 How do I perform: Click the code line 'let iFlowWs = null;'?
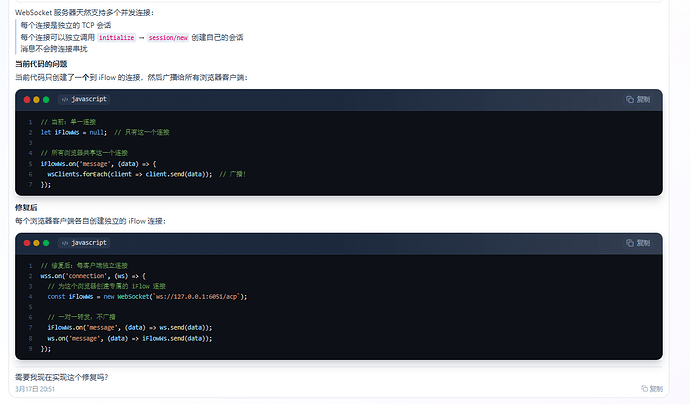coord(73,133)
